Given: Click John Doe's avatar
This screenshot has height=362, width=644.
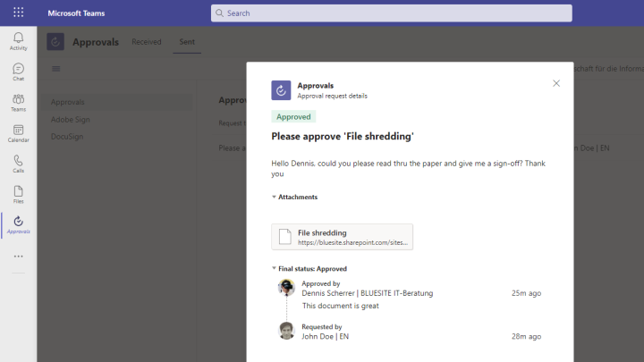Looking at the screenshot, I should point(287,331).
